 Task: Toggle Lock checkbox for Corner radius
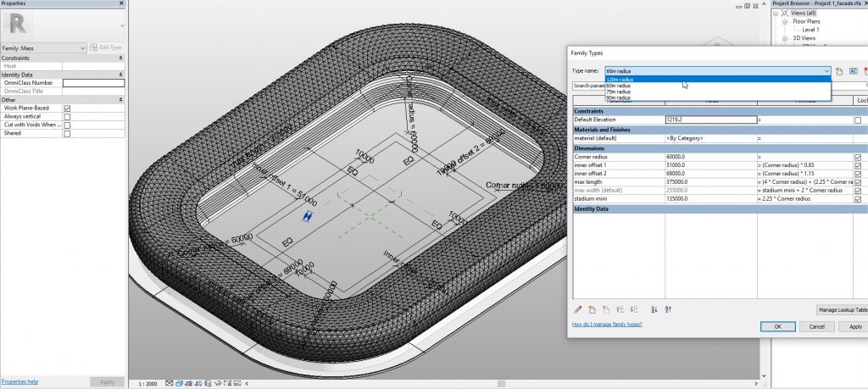click(858, 157)
